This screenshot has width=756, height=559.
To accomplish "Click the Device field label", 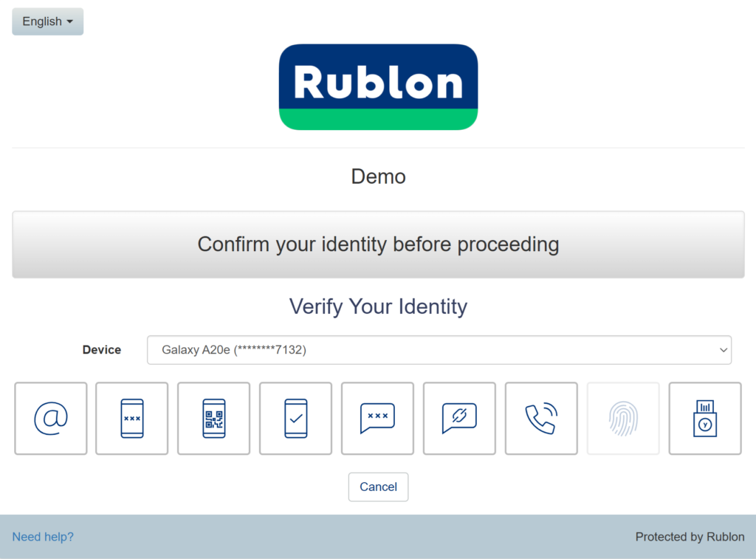I will (x=102, y=350).
